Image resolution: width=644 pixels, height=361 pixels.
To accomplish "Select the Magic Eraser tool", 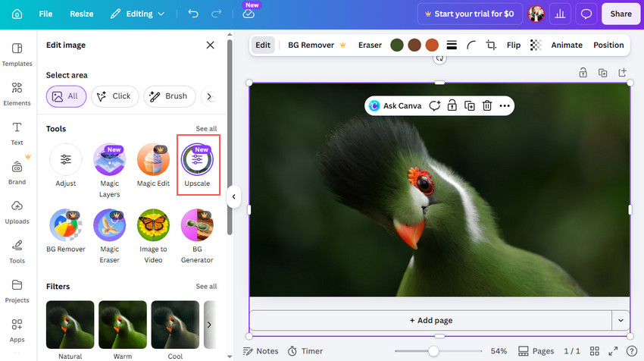I will 110,237.
